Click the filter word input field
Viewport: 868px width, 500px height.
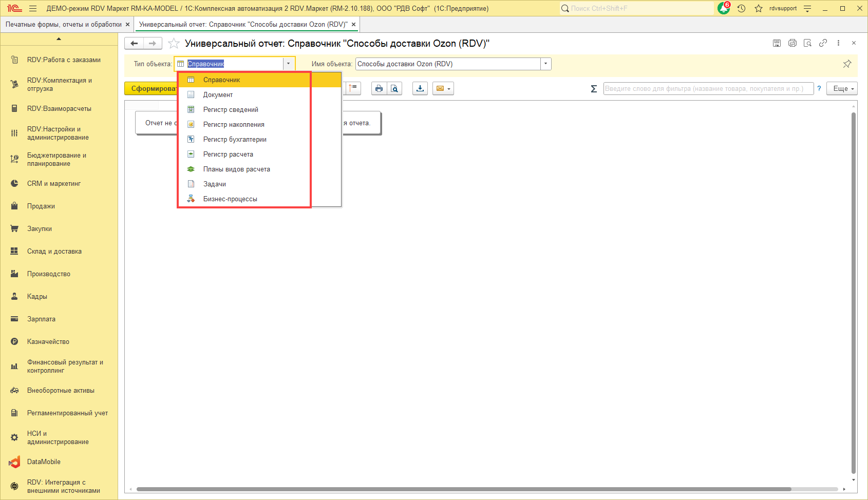pyautogui.click(x=708, y=89)
